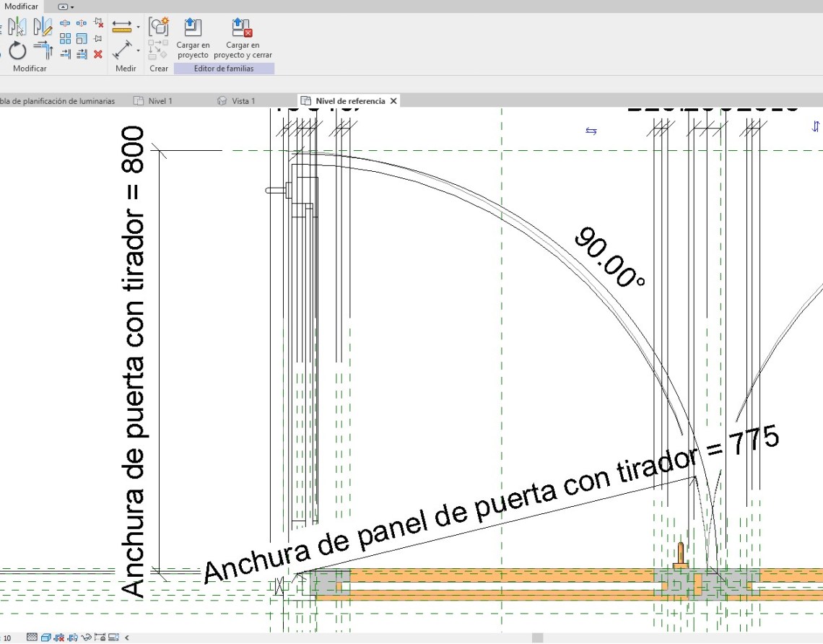Expand the measure between references dropdown
This screenshot has width=823, height=644.
point(138,51)
